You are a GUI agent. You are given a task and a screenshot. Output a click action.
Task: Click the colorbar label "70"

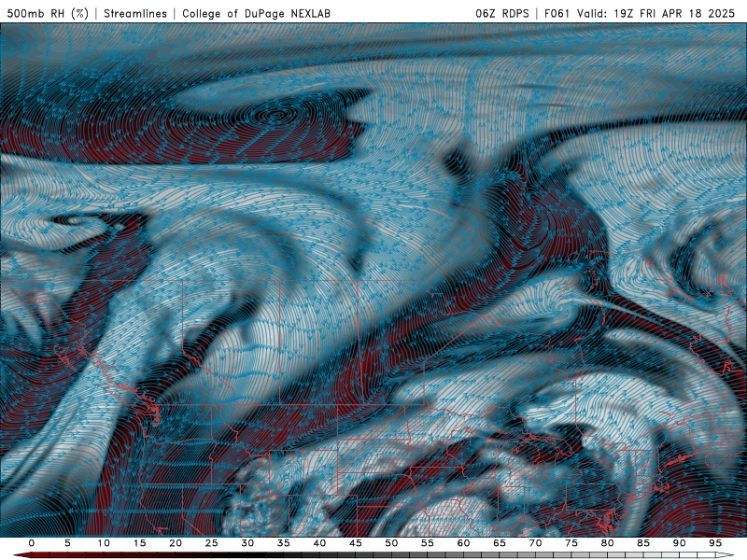pos(535,543)
